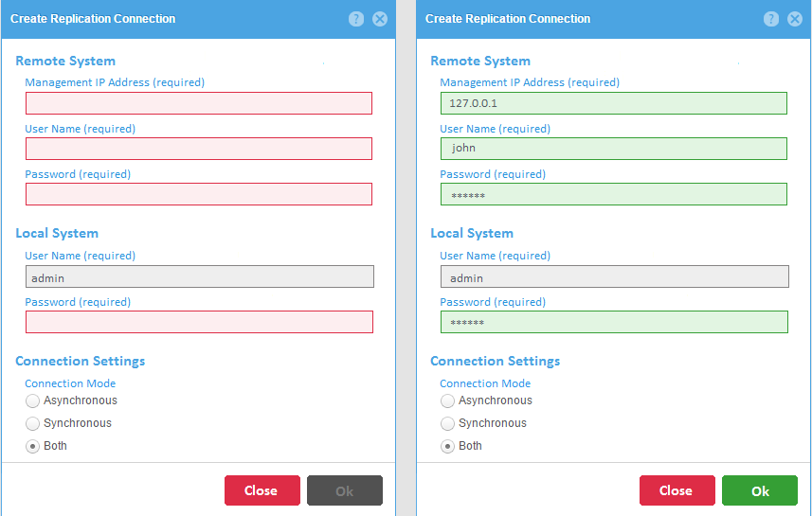Select Synchronous mode in right dialog
This screenshot has height=516, width=812.
tap(447, 423)
